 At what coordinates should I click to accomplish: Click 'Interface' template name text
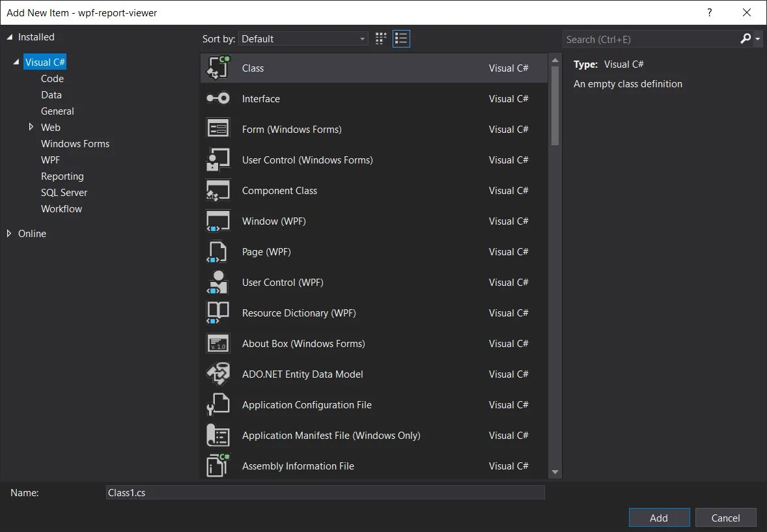pos(260,98)
